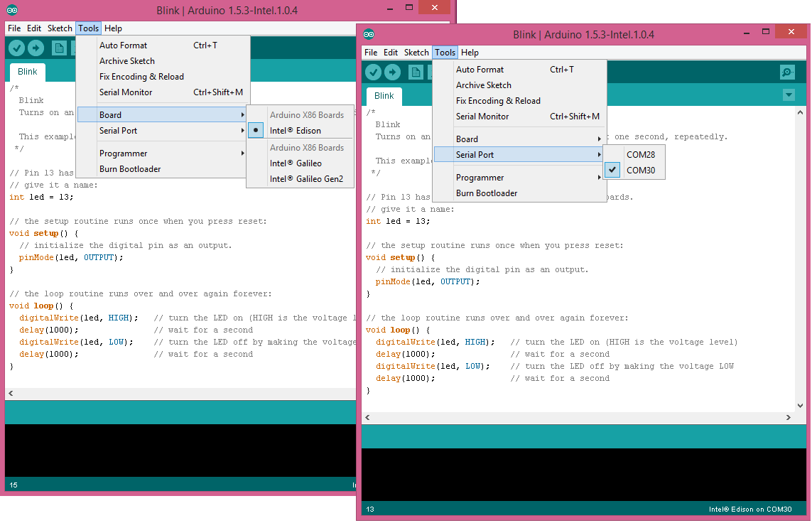812x523 pixels.
Task: Open File menu in right window
Action: click(371, 53)
